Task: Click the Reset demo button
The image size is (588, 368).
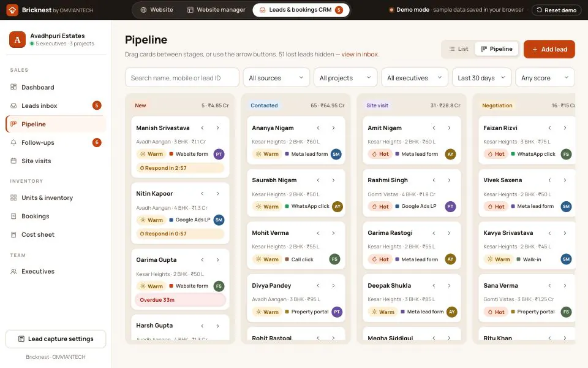Action: pyautogui.click(x=557, y=10)
